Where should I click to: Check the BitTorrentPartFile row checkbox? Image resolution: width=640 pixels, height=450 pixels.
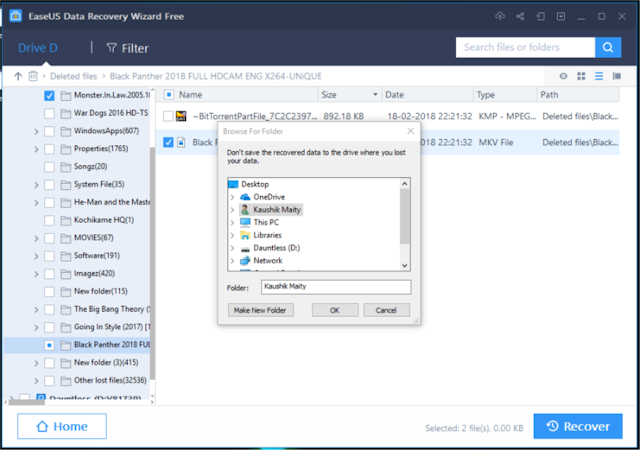(168, 116)
